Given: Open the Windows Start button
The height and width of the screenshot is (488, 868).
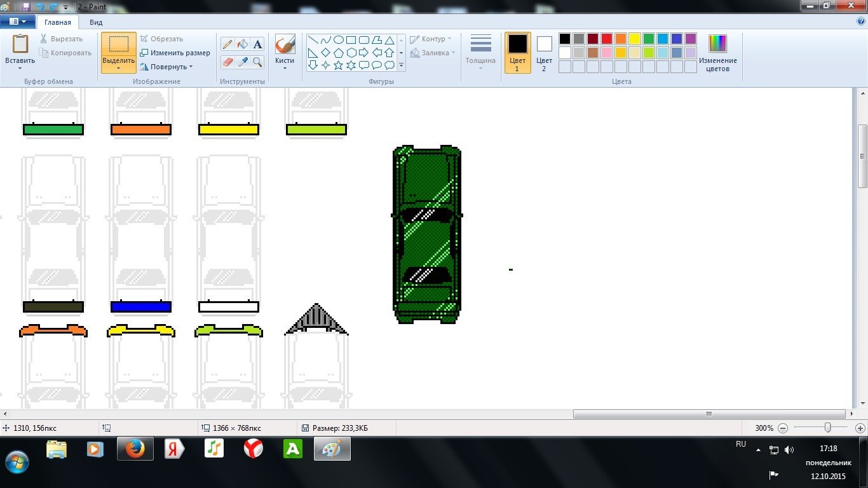Looking at the screenshot, I should coord(17,461).
